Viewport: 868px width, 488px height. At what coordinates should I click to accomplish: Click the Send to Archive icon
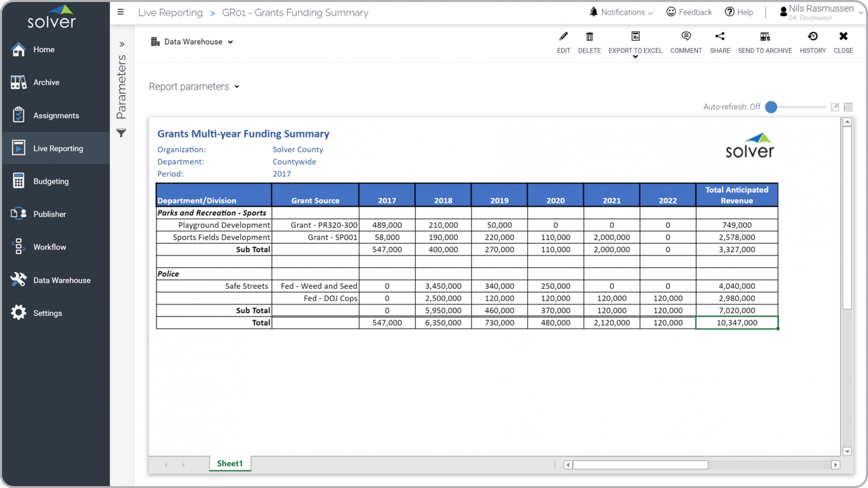coord(765,37)
